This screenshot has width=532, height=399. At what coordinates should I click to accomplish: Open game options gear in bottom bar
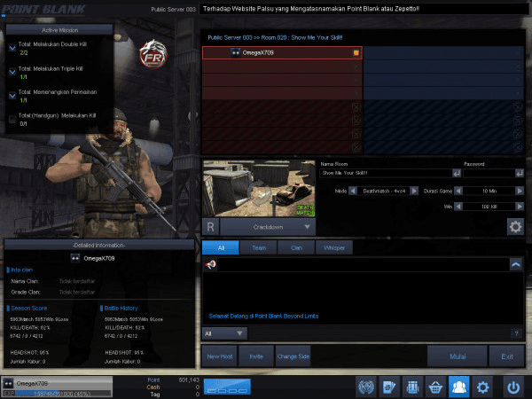(x=482, y=387)
